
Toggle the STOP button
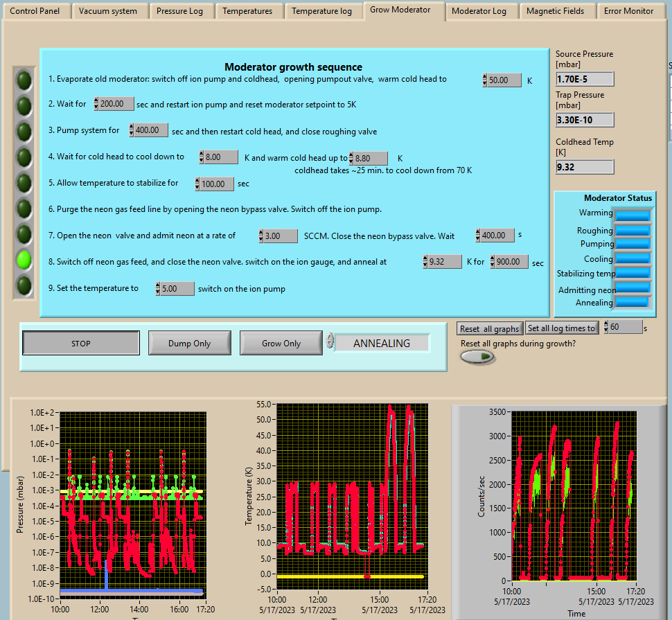point(81,343)
